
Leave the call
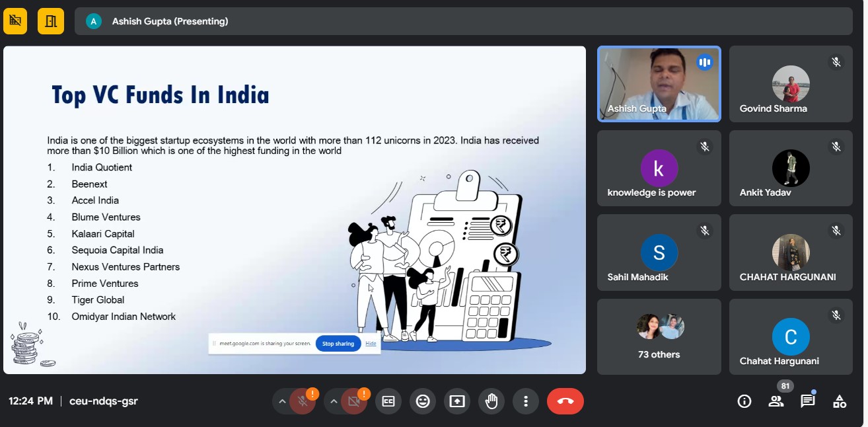[565, 401]
